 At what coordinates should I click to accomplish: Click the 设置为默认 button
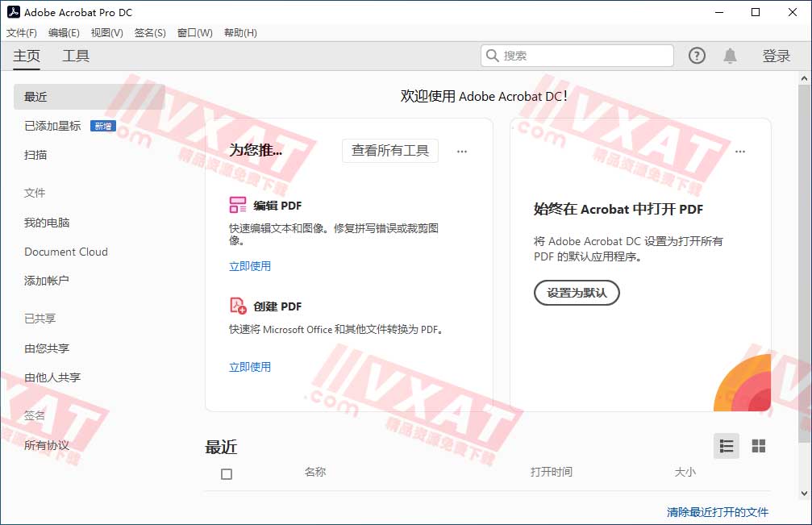(576, 293)
